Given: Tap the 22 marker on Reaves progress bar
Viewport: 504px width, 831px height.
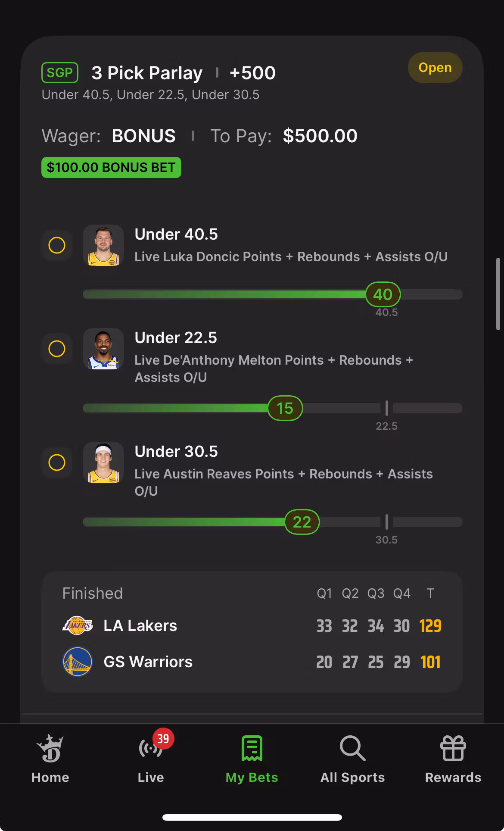Looking at the screenshot, I should [x=302, y=522].
